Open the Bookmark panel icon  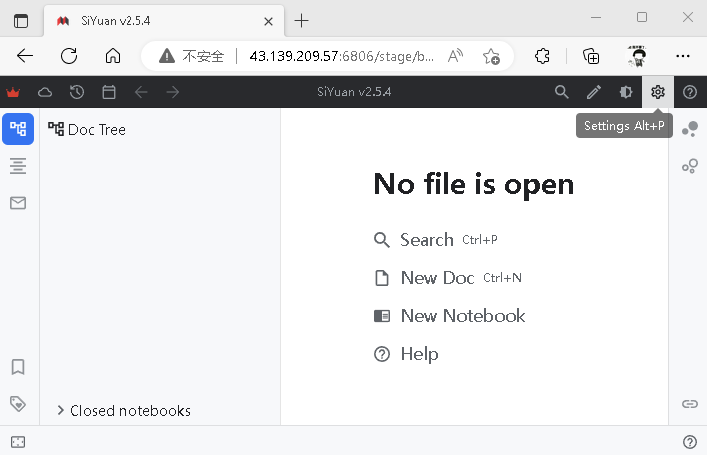coord(18,367)
